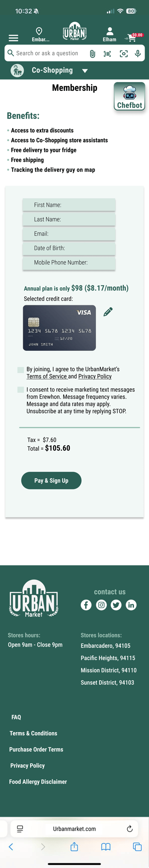Open the shopping cart icon
The width and height of the screenshot is (149, 868).
click(131, 38)
